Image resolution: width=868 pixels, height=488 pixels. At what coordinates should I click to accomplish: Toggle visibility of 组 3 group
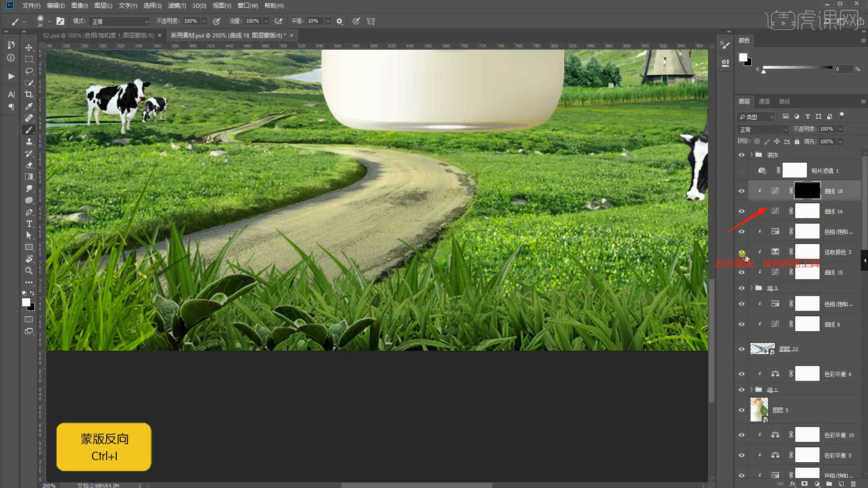pos(741,288)
